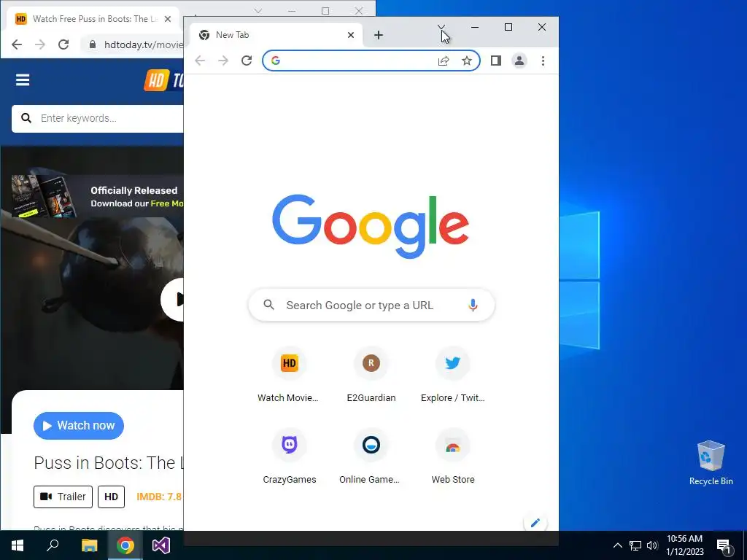This screenshot has width=747, height=560.
Task: Open the tab search chevron in the front Chrome window
Action: click(x=441, y=27)
